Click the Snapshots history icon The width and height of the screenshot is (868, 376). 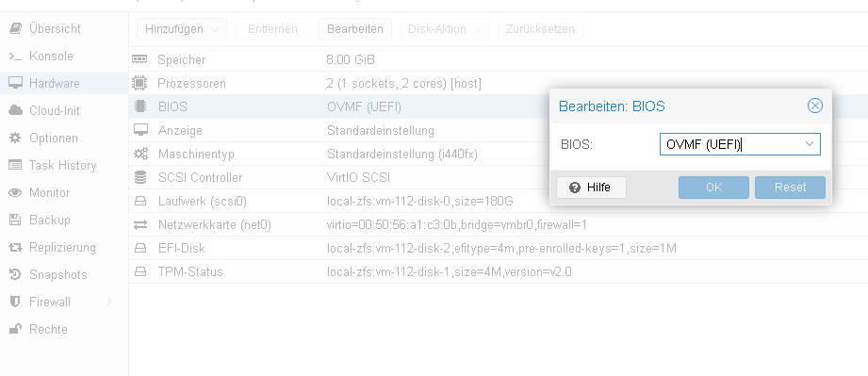(15, 274)
